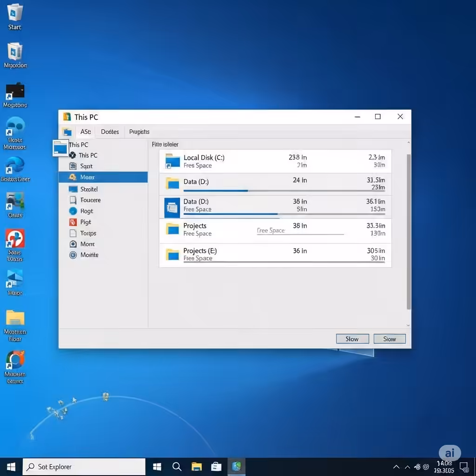Click the taskbar clock
476x476 pixels.
444,467
